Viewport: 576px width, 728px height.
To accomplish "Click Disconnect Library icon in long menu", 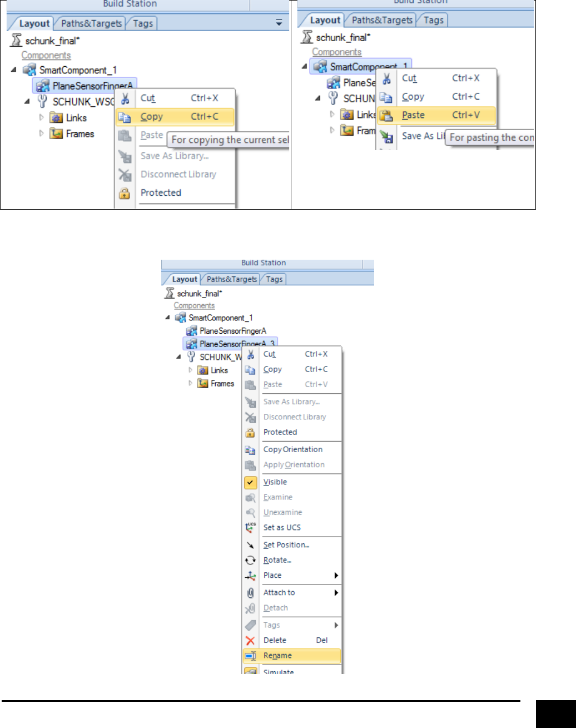I will point(250,417).
